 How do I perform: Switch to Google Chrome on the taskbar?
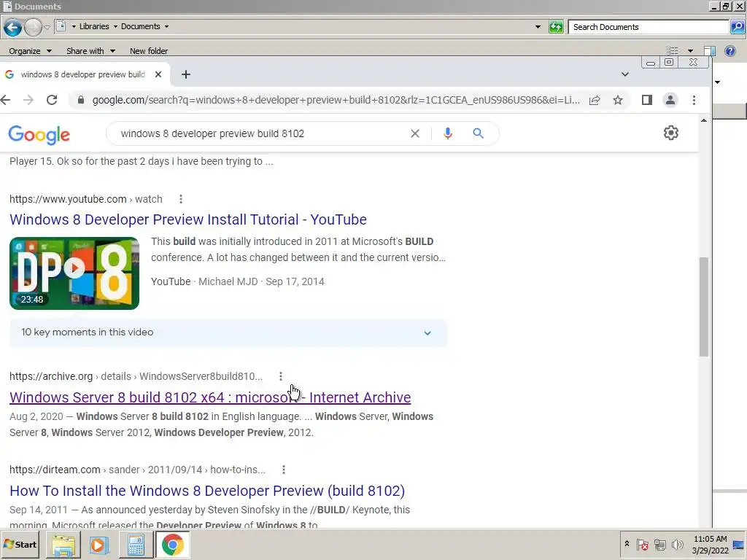(172, 545)
